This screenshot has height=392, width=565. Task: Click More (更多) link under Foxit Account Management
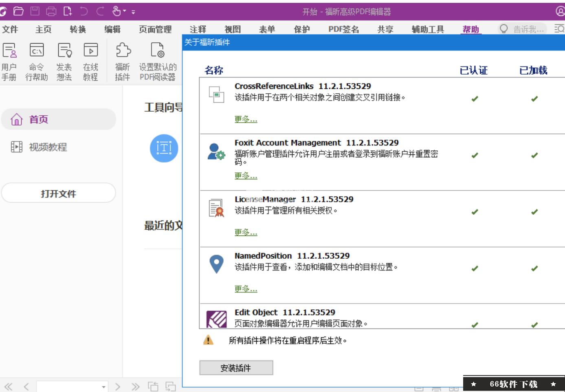[246, 176]
